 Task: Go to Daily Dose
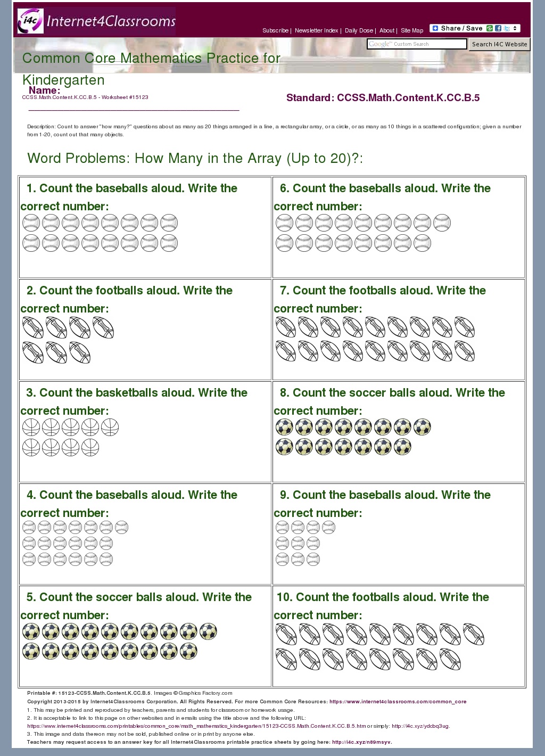click(x=359, y=31)
